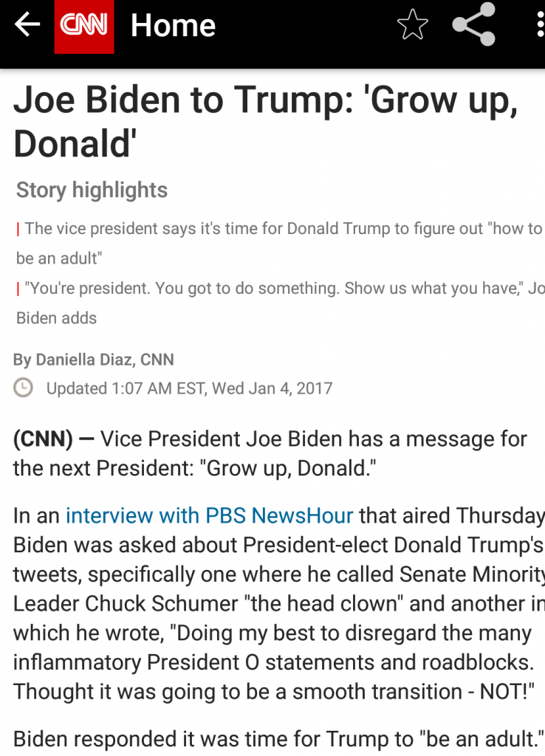Click the byline "By Daniella Diaz, CNN"
This screenshot has height=756, width=545.
94,360
